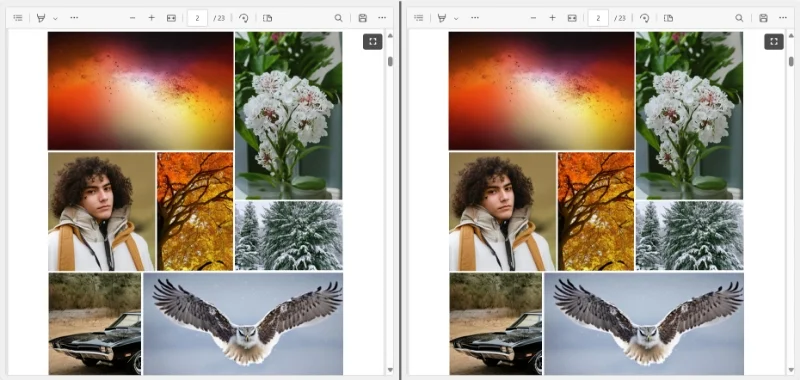Click page number field in right viewer
Screen dimensions: 800x380
click(x=598, y=18)
